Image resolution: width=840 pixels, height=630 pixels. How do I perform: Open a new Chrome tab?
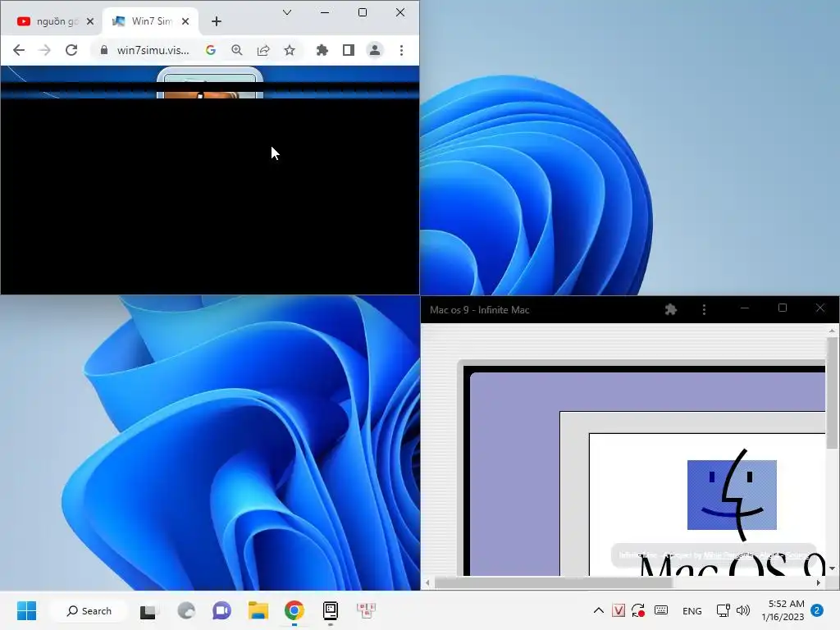click(217, 21)
